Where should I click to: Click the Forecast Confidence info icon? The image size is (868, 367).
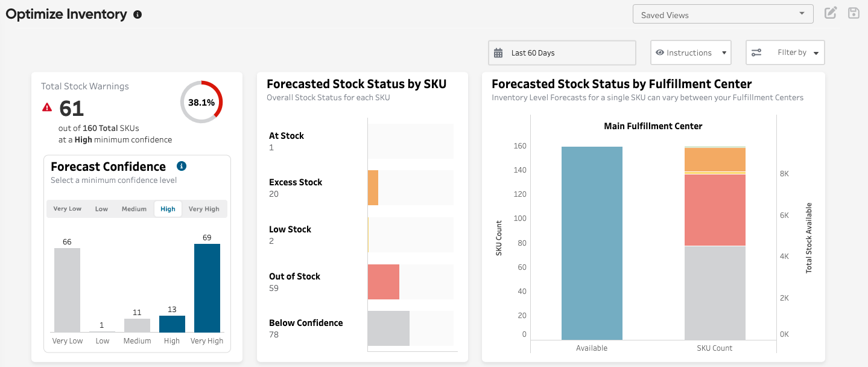[182, 166]
